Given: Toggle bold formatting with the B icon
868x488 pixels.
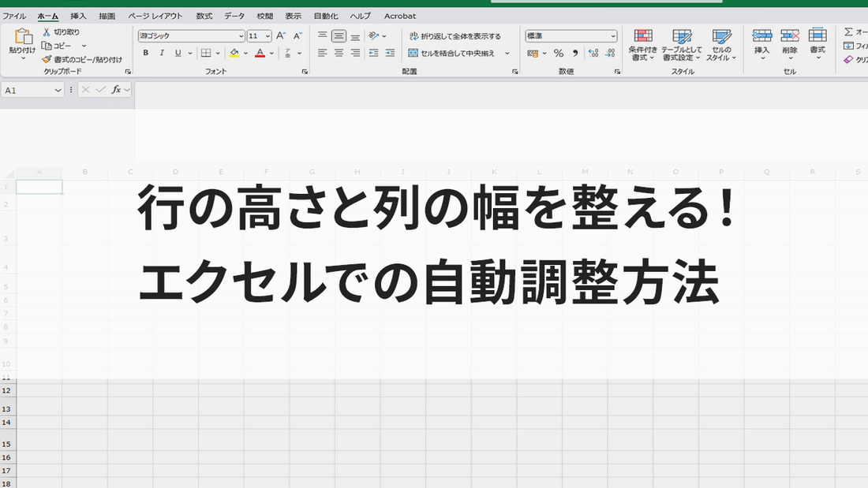Looking at the screenshot, I should pyautogui.click(x=145, y=54).
